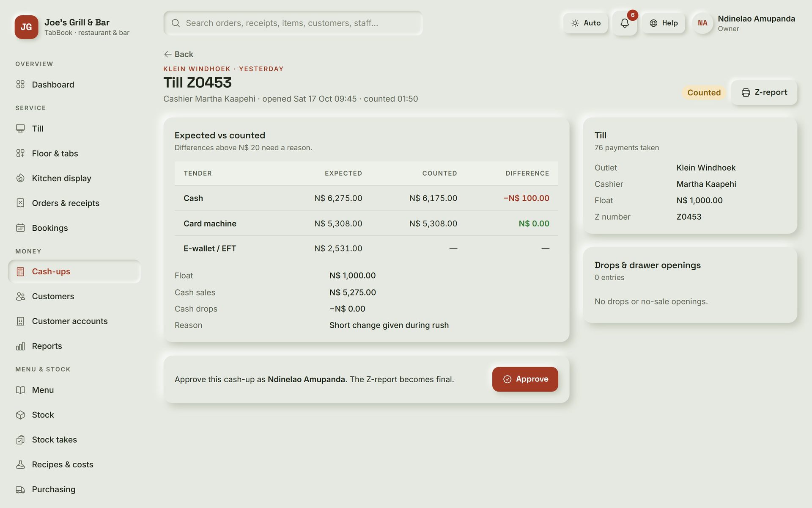Open the Help button
812x508 pixels.
click(x=663, y=23)
